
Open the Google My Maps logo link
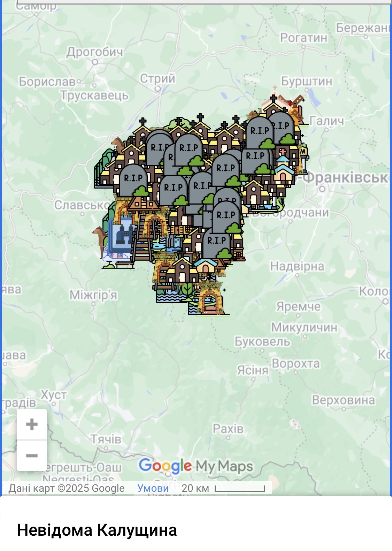click(196, 466)
